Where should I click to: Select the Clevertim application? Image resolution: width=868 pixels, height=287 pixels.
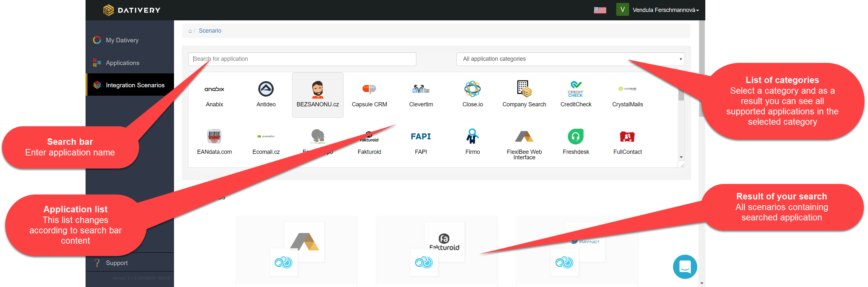click(421, 95)
